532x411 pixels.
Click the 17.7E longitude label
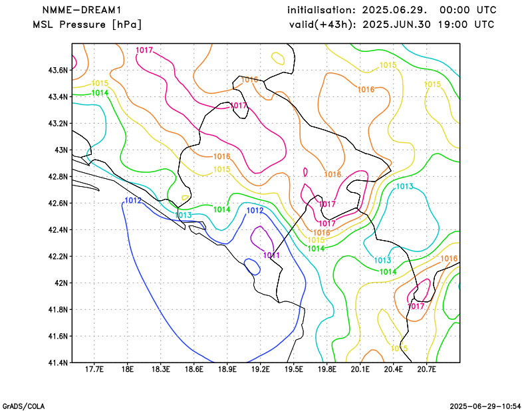(x=94, y=369)
